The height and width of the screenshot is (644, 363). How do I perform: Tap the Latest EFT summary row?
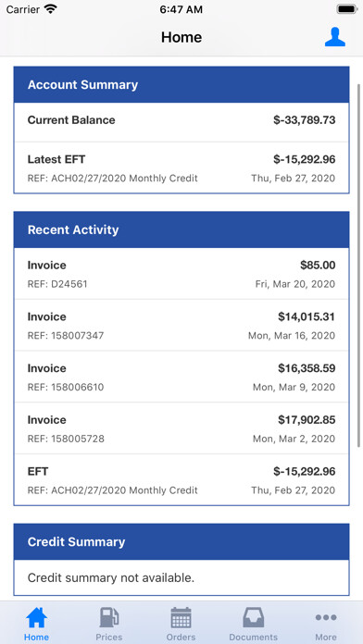[181, 167]
